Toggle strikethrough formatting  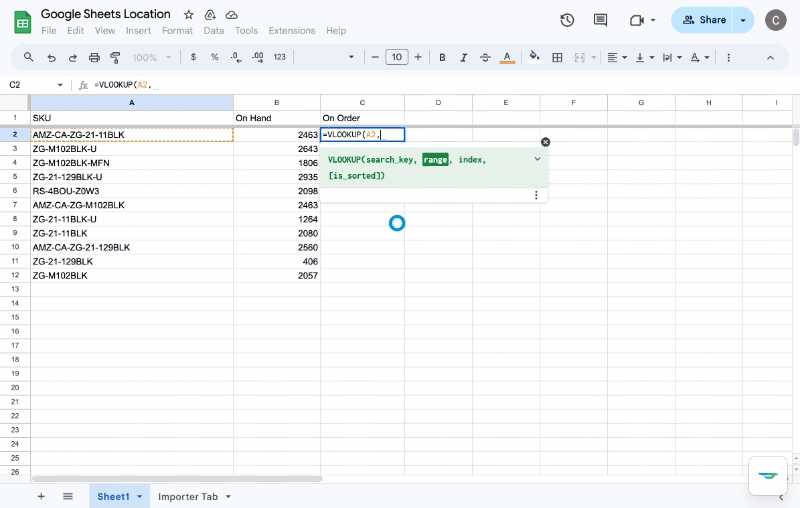click(485, 58)
